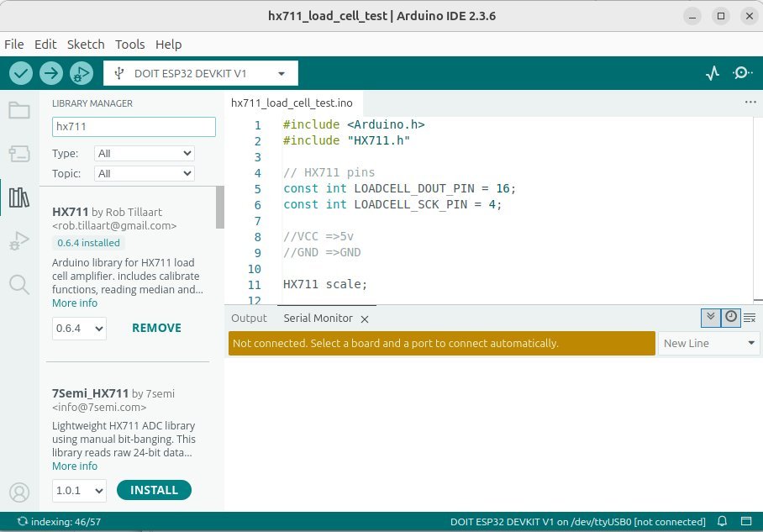Viewport: 763px width, 532px height.
Task: Clear the Serial Monitor output
Action: tap(750, 318)
